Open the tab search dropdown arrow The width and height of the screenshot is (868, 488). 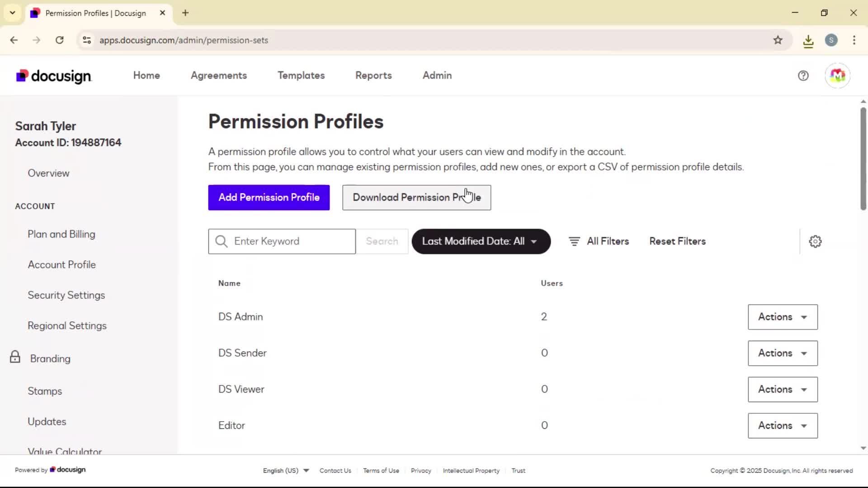(x=13, y=13)
